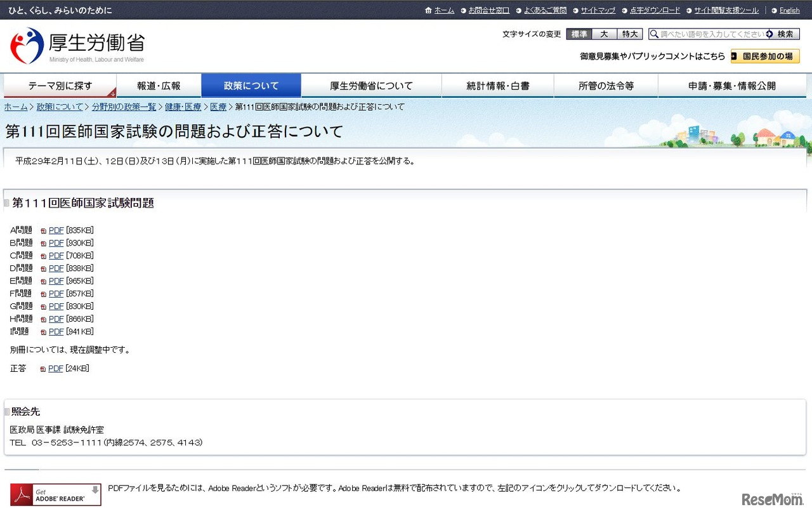
Task: Click the PDF icon beside A問題
Action: click(x=43, y=230)
